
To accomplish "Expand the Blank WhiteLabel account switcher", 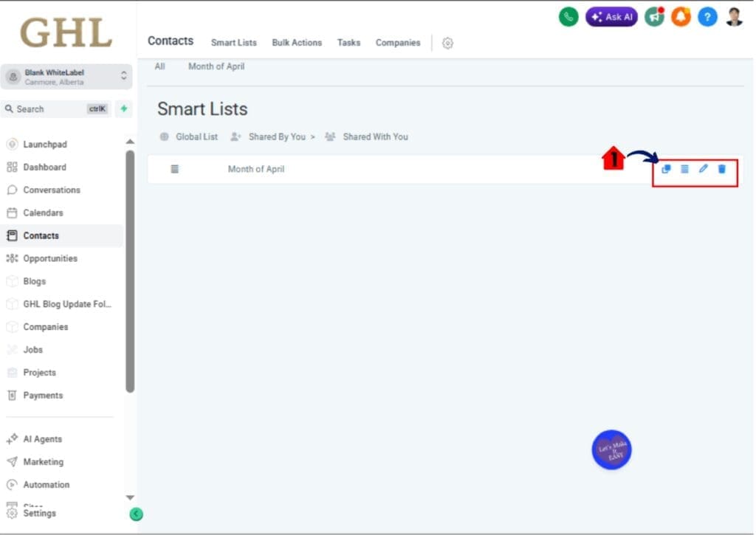I will tap(66, 77).
